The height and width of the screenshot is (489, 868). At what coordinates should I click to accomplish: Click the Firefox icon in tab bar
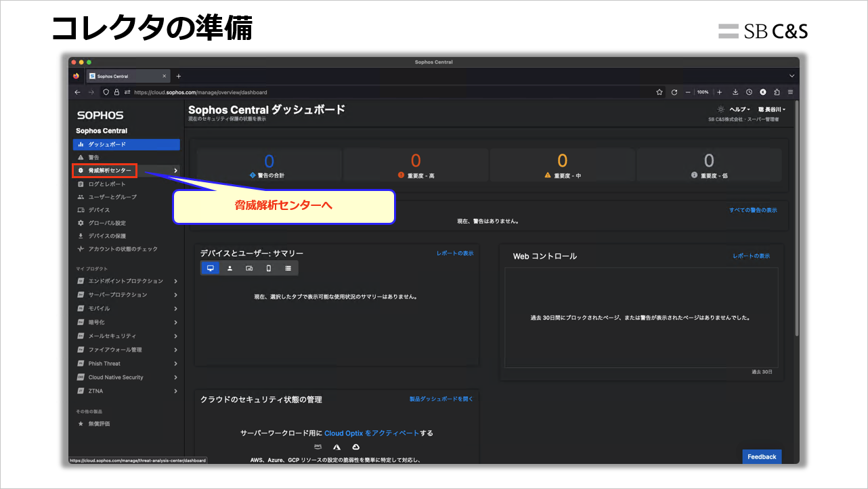[76, 76]
